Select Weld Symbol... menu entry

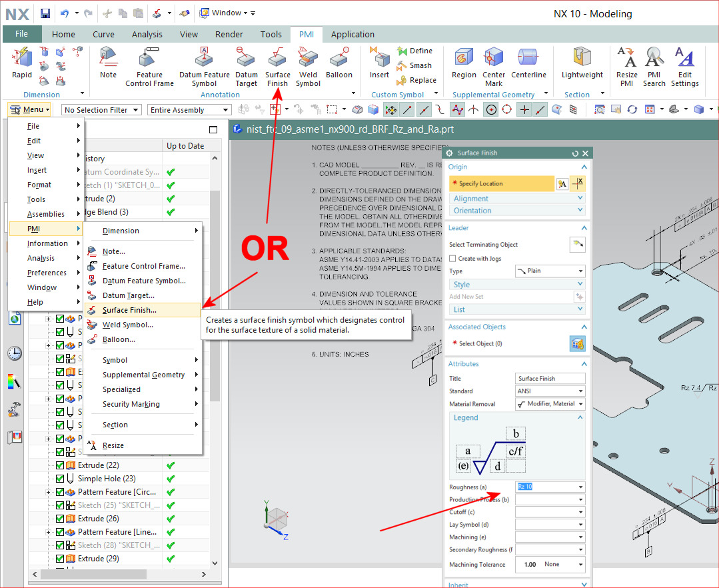[143, 325]
